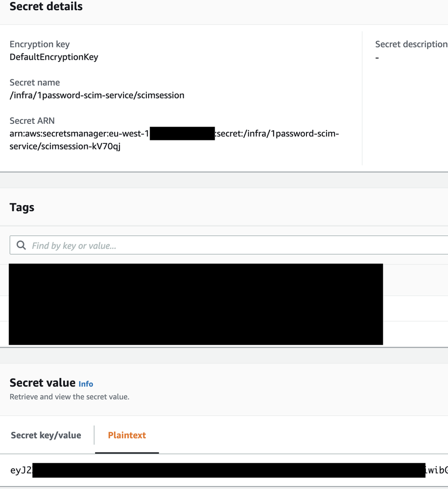Click the ARN text starting with arn:aws:secretsmanager
This screenshot has width=448, height=489.
pos(79,134)
